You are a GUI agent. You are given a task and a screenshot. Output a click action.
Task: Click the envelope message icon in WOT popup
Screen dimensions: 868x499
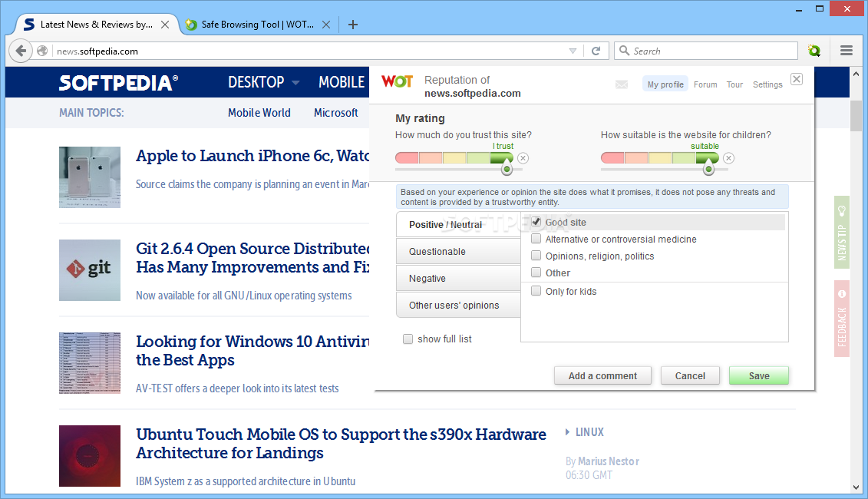(x=622, y=84)
